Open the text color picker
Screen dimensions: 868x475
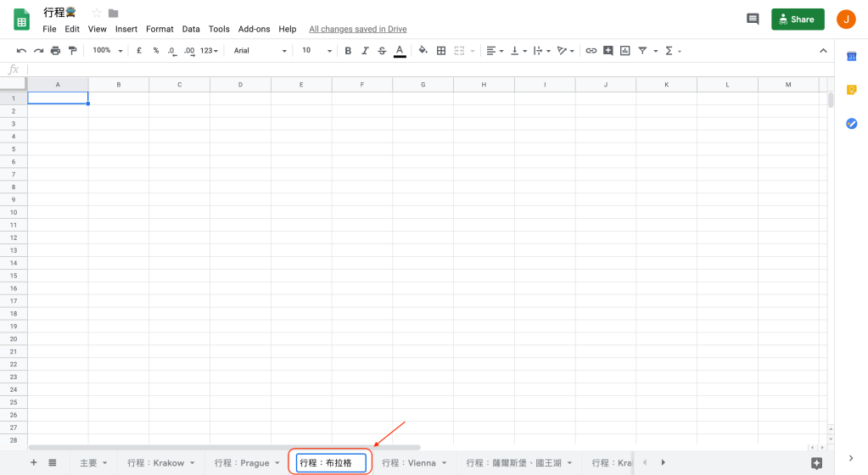click(x=399, y=51)
